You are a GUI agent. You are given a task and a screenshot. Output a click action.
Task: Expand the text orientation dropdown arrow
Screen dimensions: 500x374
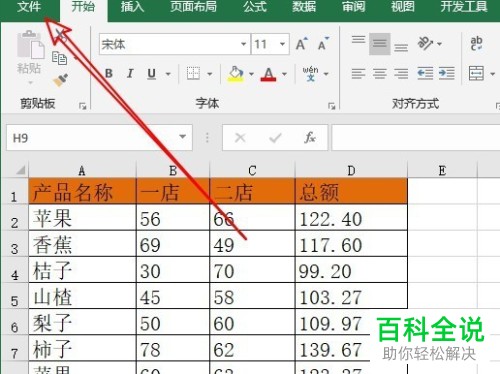(440, 44)
